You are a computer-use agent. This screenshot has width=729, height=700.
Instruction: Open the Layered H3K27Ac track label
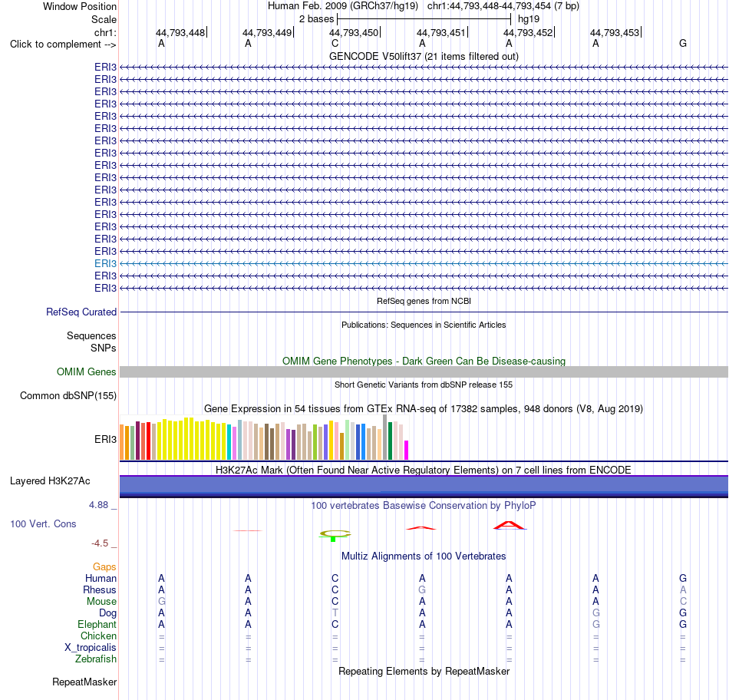pyautogui.click(x=50, y=481)
